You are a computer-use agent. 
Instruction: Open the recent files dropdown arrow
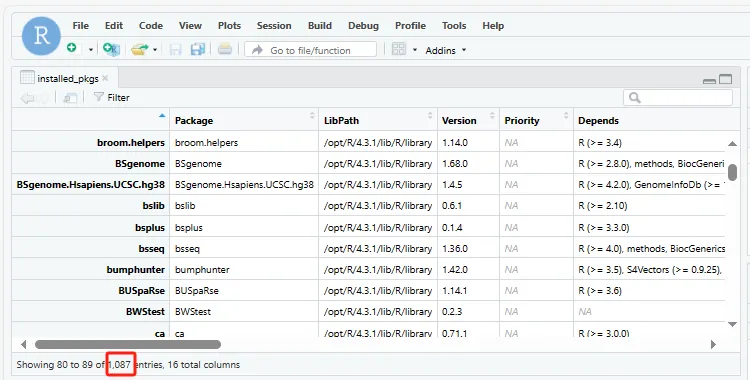[155, 49]
